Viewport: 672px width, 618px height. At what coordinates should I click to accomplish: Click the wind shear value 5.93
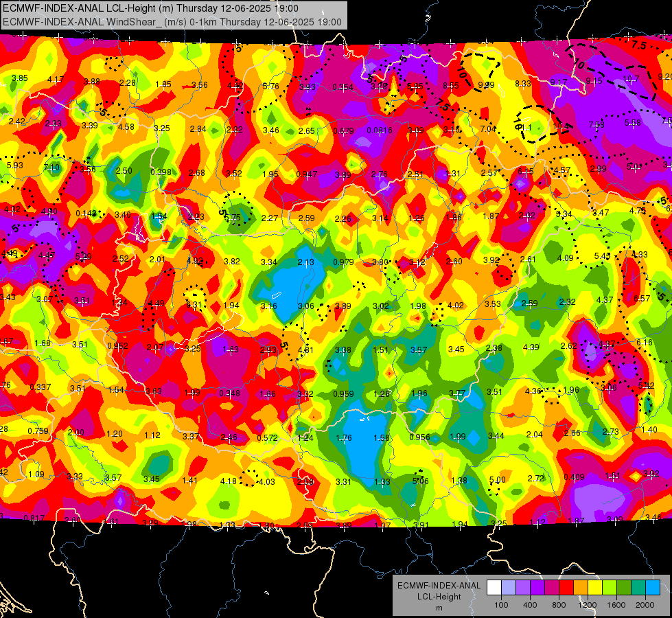pyautogui.click(x=15, y=165)
